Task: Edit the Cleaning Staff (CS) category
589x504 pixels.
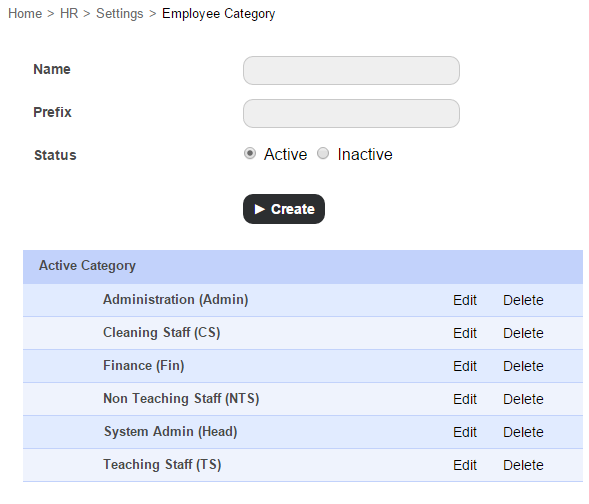Action: pyautogui.click(x=465, y=333)
